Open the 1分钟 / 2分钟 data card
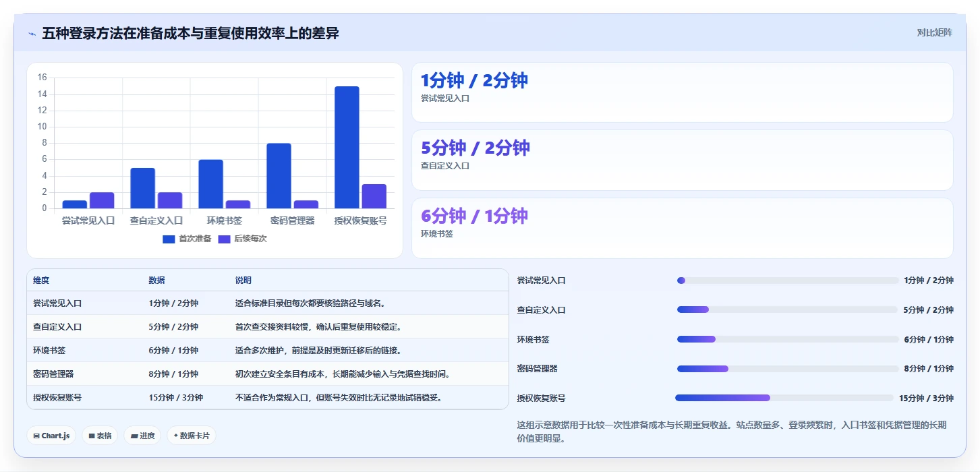Viewport: 980px width, 472px height. pos(682,92)
